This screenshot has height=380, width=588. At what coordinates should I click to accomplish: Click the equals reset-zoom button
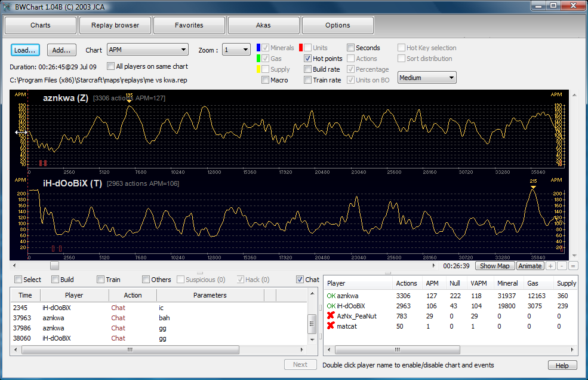(x=573, y=266)
